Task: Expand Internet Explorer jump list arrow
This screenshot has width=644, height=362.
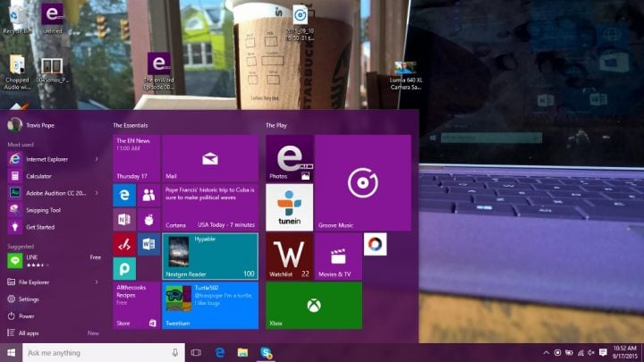Action: pos(97,159)
